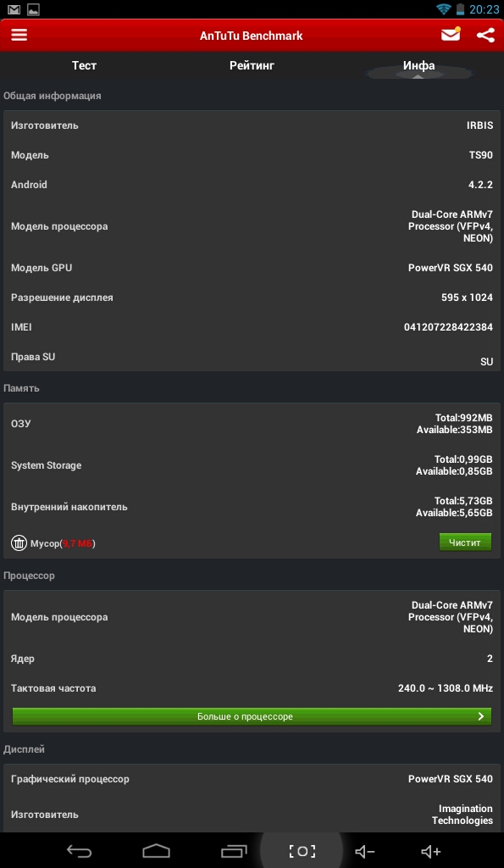Viewport: 504px width, 868px height.
Task: Tap the chevron arrow on the processor bar
Action: click(x=481, y=716)
